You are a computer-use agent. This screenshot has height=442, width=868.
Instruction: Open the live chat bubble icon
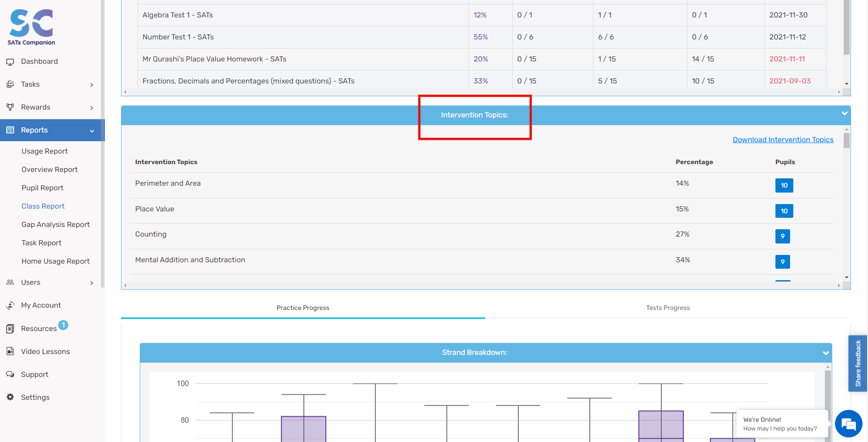[x=849, y=424]
